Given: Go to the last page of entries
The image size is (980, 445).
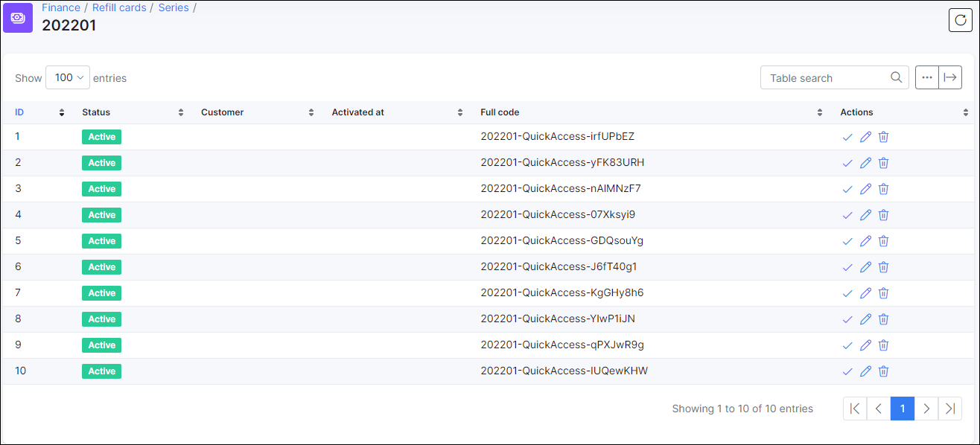Looking at the screenshot, I should coord(949,409).
